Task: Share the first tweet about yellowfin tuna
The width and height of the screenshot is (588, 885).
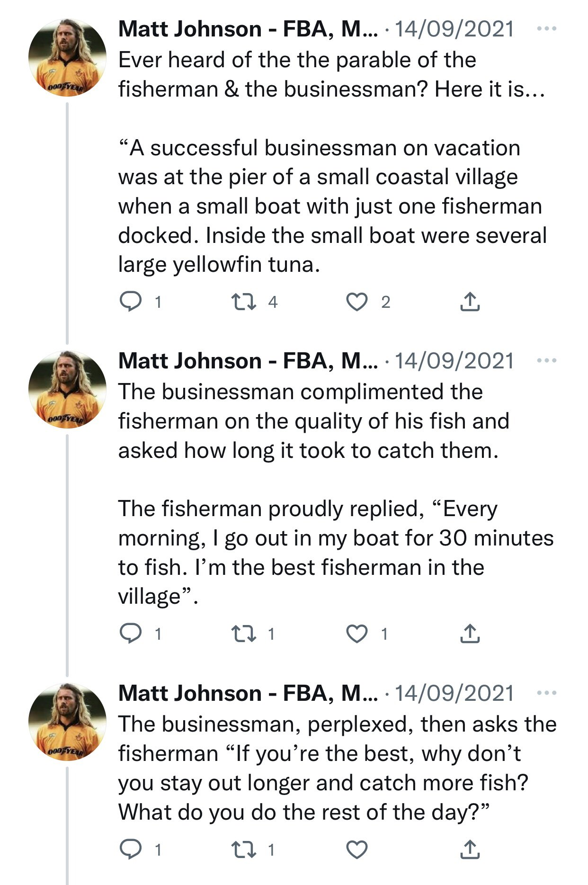Action: click(470, 302)
